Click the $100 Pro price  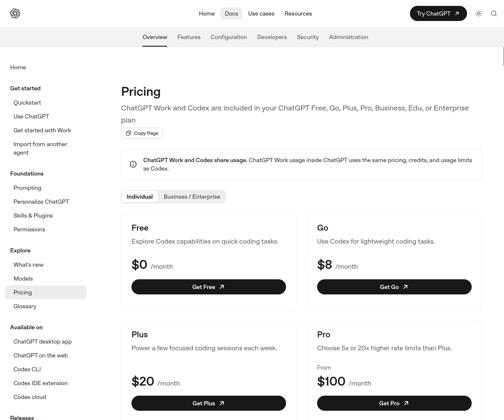pyautogui.click(x=331, y=381)
